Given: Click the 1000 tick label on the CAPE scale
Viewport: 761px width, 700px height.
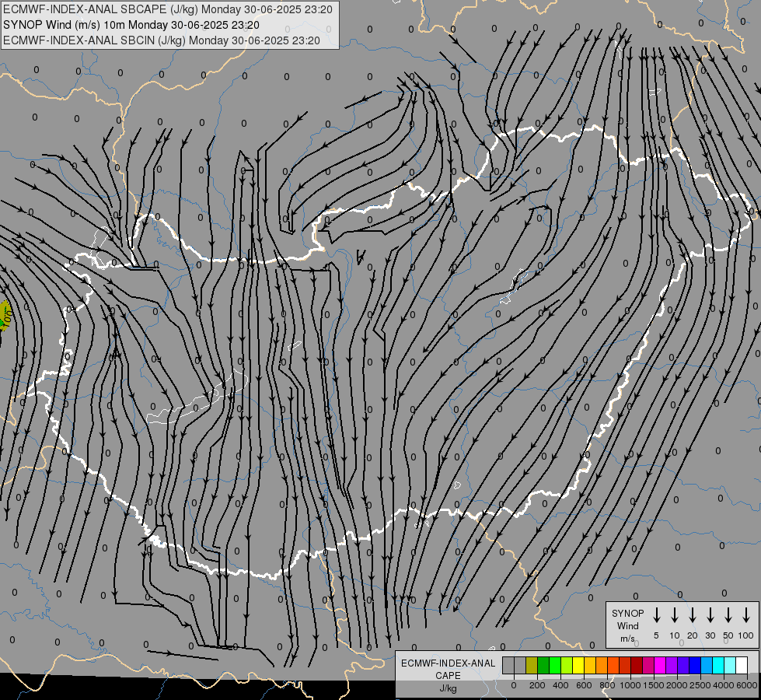Looking at the screenshot, I should coord(630,685).
